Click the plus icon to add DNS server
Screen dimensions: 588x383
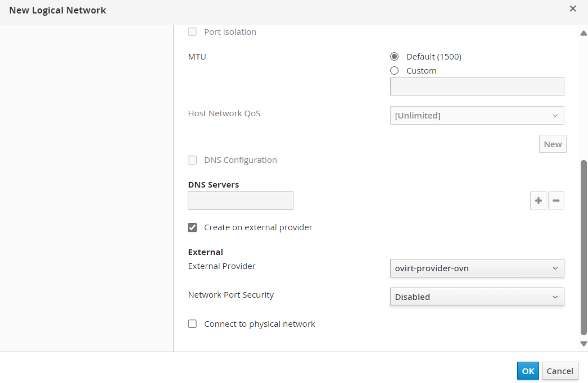point(538,200)
